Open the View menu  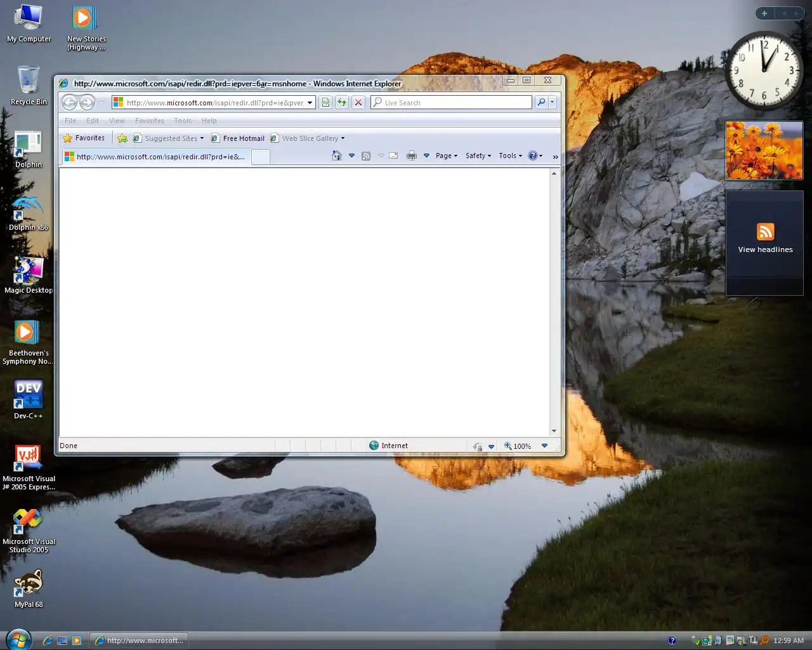(x=117, y=121)
